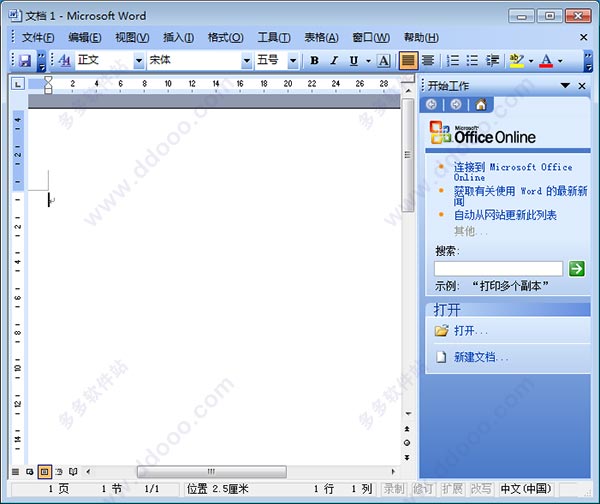The image size is (600, 504).
Task: Click the 自动从网站更新此列表 link
Action: click(505, 215)
